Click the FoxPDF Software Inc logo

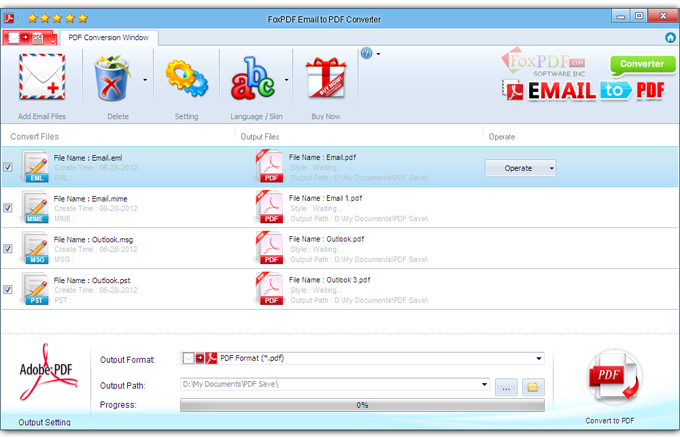pyautogui.click(x=543, y=63)
